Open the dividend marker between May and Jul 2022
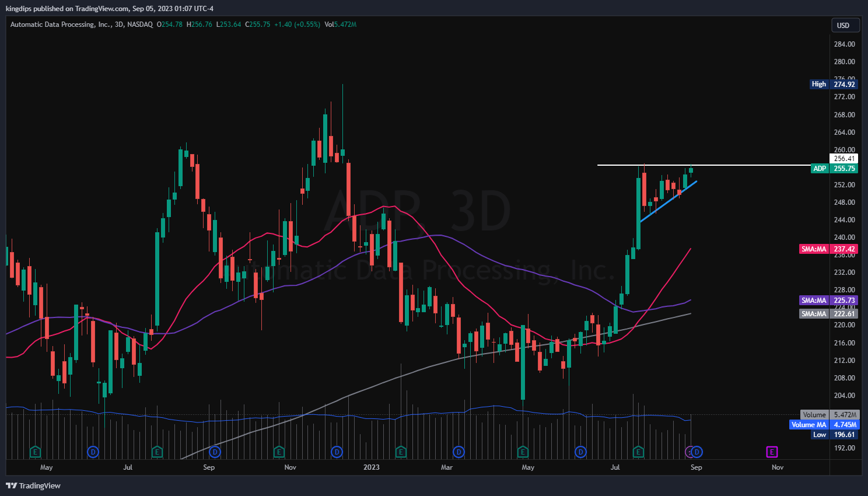 (93, 452)
